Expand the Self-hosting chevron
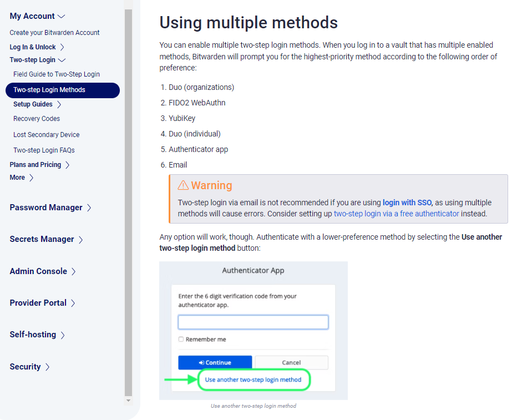The height and width of the screenshot is (420, 527). point(63,335)
